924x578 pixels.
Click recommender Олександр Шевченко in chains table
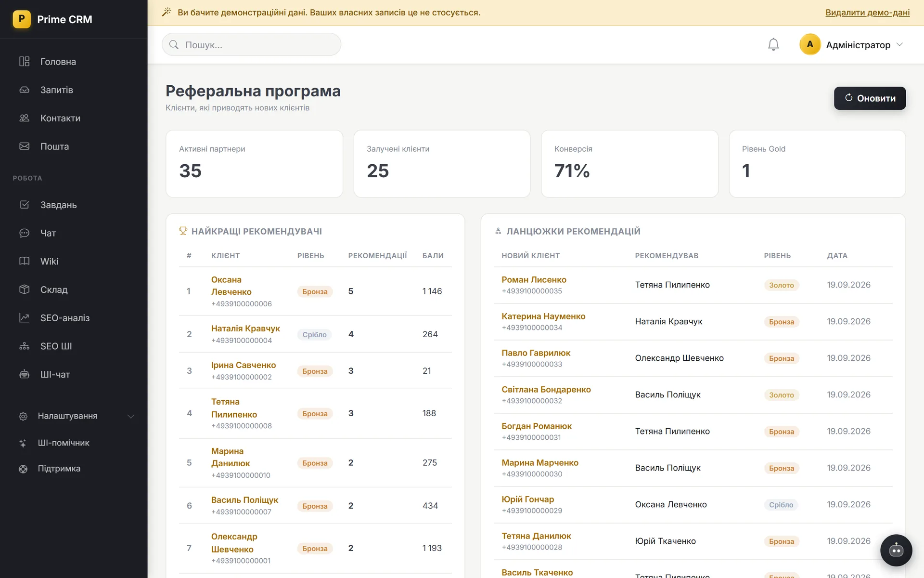tap(679, 358)
